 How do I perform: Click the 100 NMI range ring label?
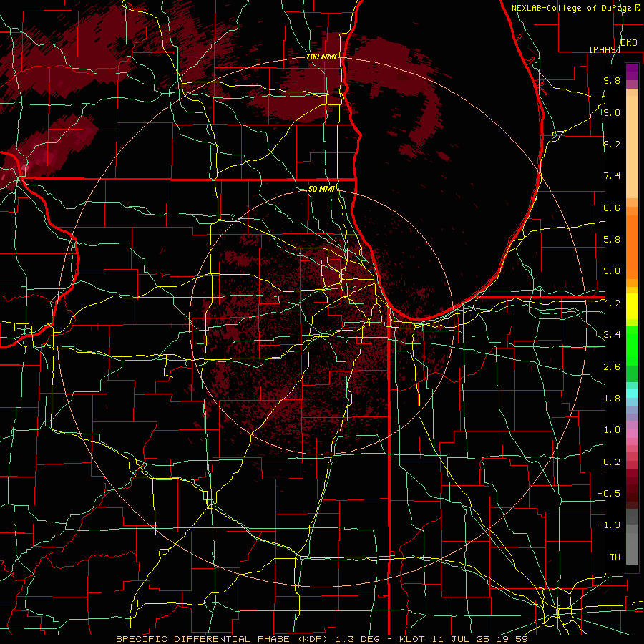click(321, 57)
